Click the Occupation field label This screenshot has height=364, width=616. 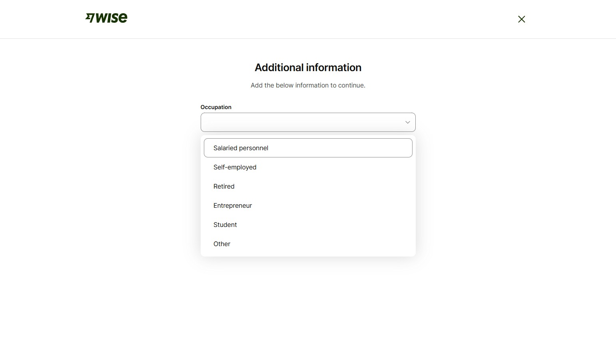click(216, 107)
